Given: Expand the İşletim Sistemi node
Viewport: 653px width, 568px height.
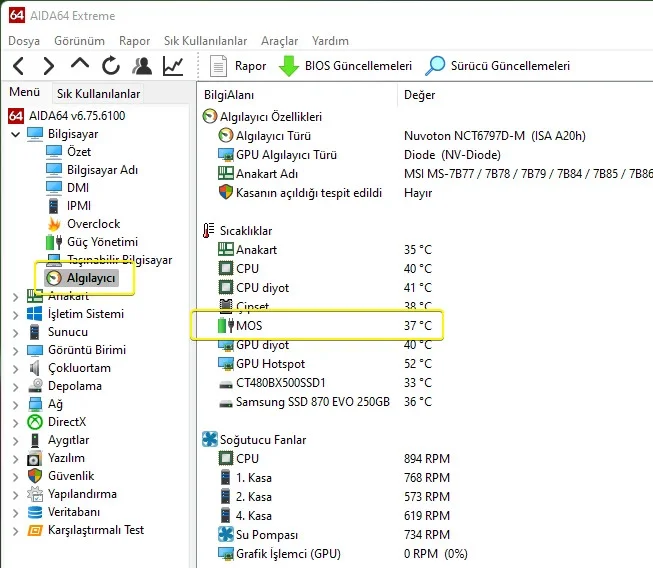Looking at the screenshot, I should (15, 315).
